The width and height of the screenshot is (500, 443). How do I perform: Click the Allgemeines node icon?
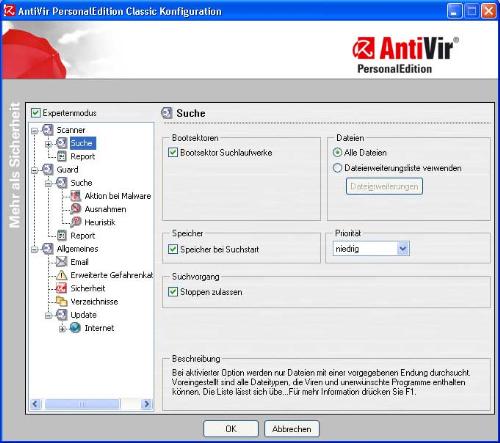pyautogui.click(x=48, y=249)
